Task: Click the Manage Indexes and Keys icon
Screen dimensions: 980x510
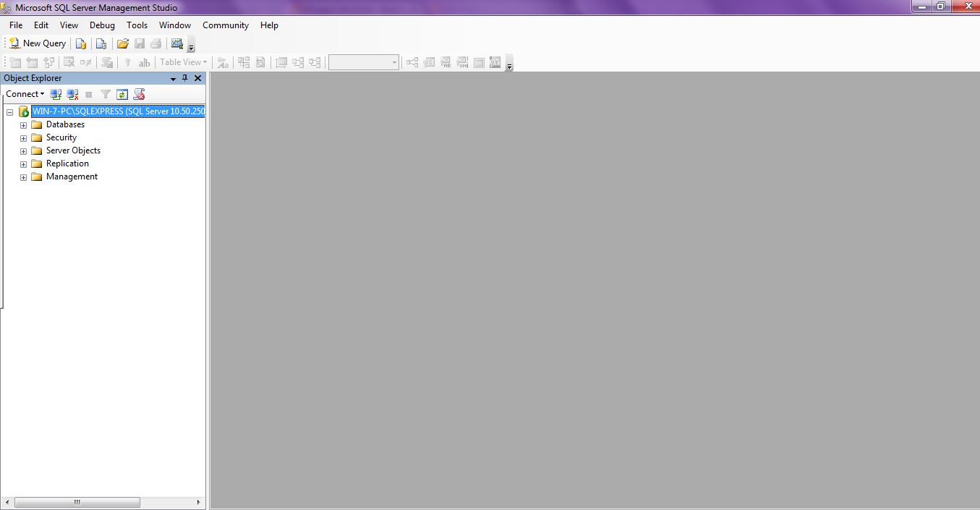Action: (x=429, y=62)
